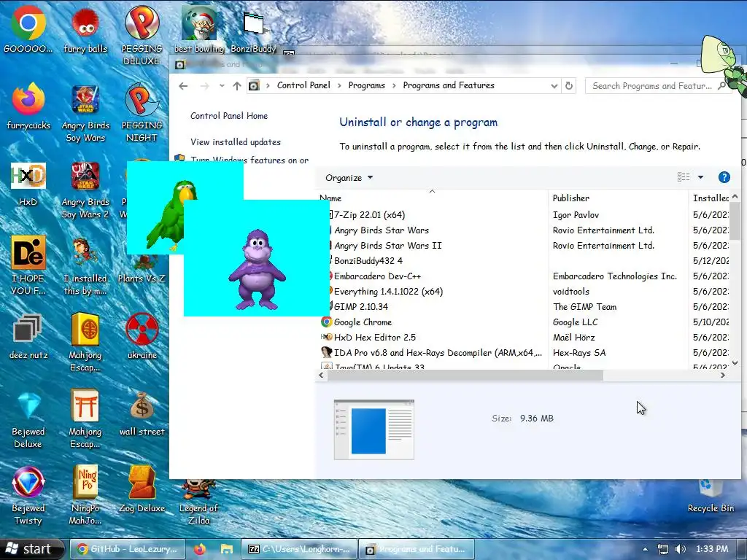The image size is (747, 560).
Task: Switch to 7-Zip C:\Users taskbar window
Action: (x=298, y=549)
